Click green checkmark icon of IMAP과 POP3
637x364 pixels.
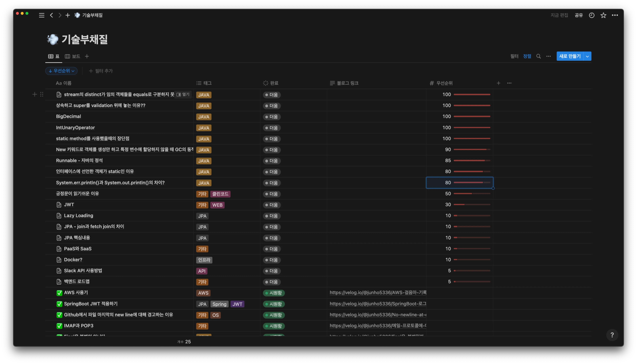click(59, 326)
